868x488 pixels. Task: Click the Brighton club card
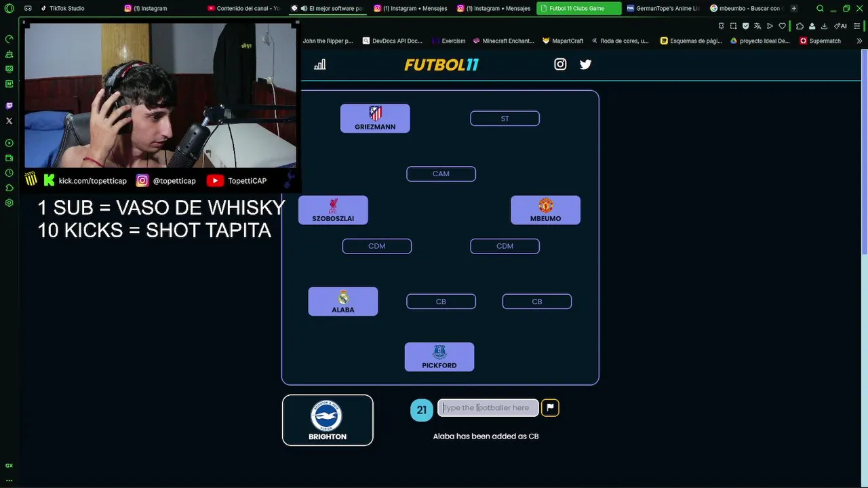click(328, 420)
